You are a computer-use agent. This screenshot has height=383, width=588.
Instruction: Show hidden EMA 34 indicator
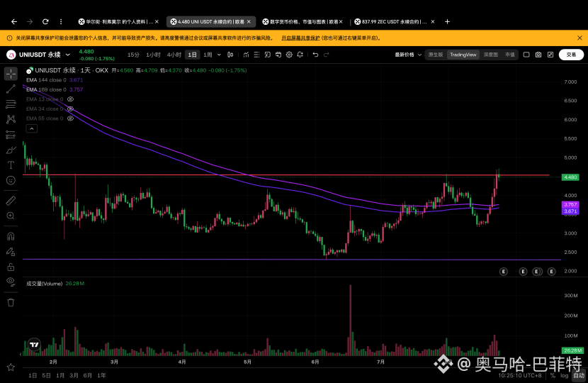(70, 109)
